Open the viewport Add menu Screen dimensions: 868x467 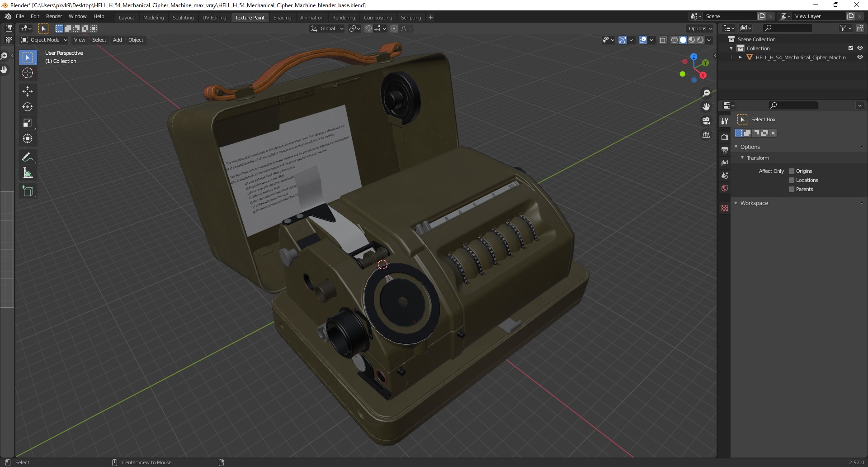click(x=117, y=40)
